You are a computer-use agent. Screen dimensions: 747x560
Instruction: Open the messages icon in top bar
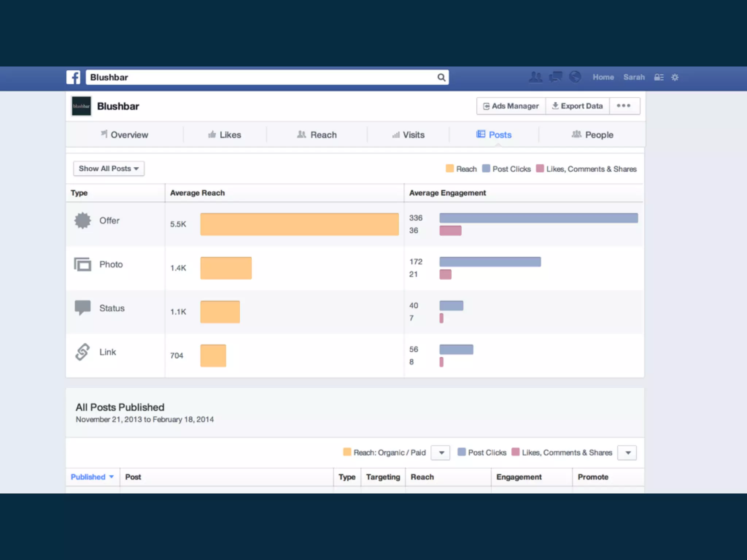[x=556, y=77]
